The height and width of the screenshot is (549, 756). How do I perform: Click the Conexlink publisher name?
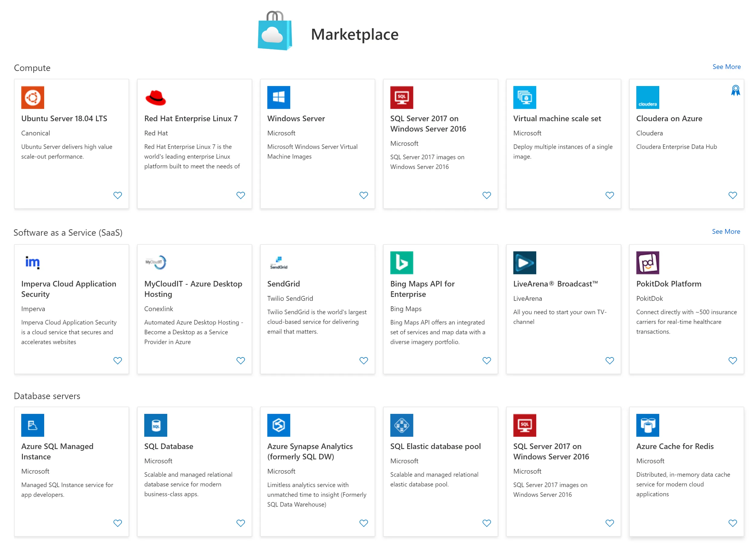(159, 309)
